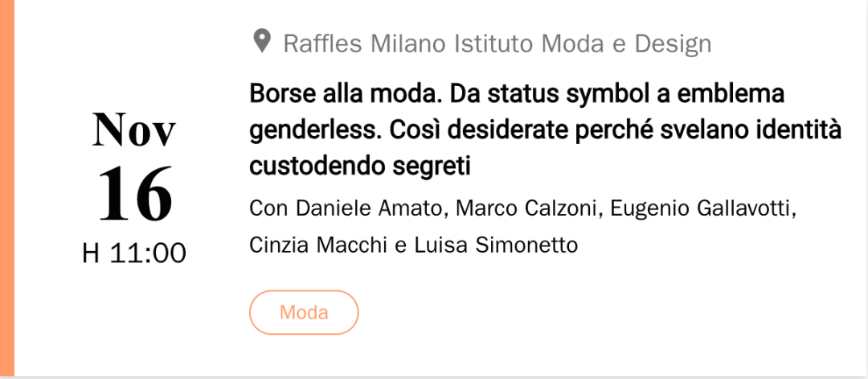Click speaker name Daniele Amato
The image size is (868, 379).
(x=372, y=209)
